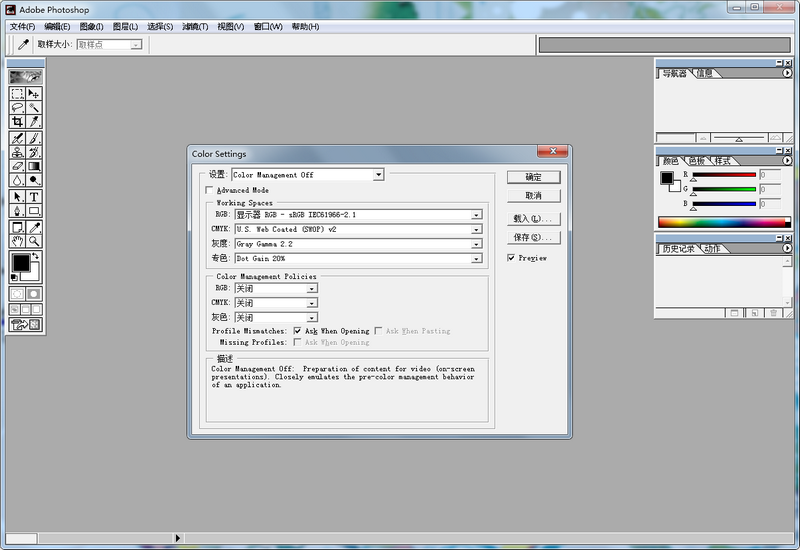Switch to the 色板 tab
Screen dimensions: 800x550
(696, 161)
